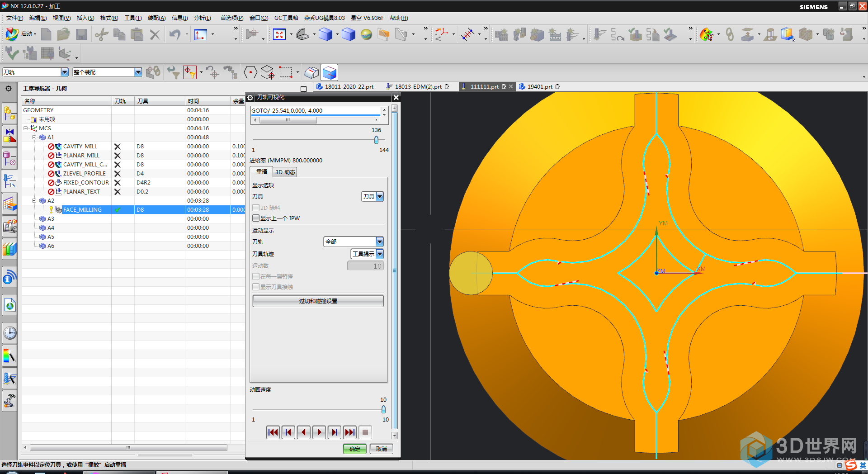Collapse the A1 group node
The height and width of the screenshot is (474, 868).
click(x=34, y=137)
